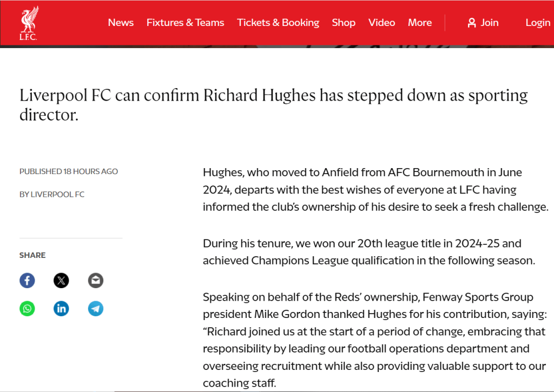Image resolution: width=554 pixels, height=392 pixels.
Task: Click the Published 18 hours ago timestamp
Action: coord(69,171)
